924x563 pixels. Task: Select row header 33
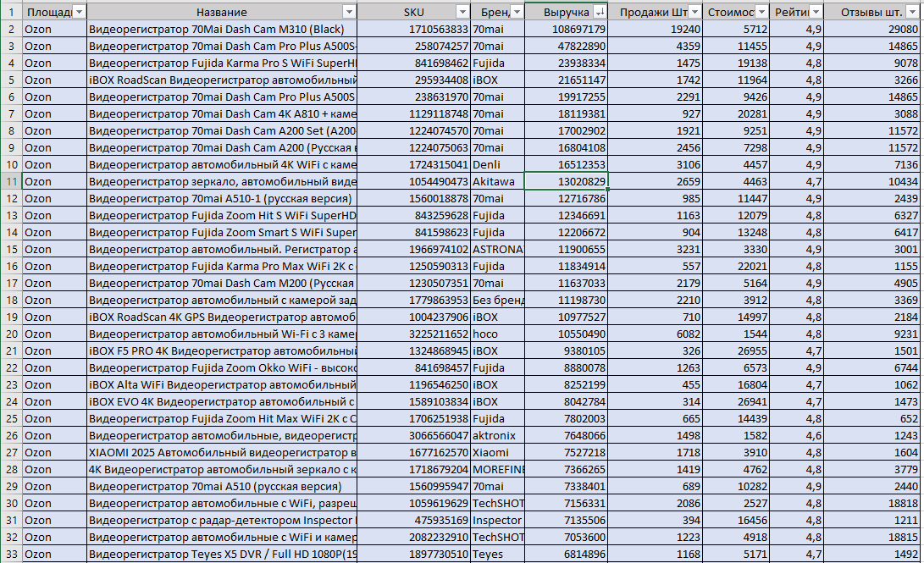11,555
